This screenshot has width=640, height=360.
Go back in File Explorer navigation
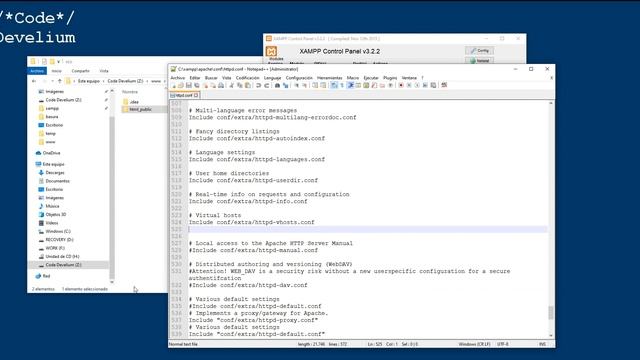[34, 81]
